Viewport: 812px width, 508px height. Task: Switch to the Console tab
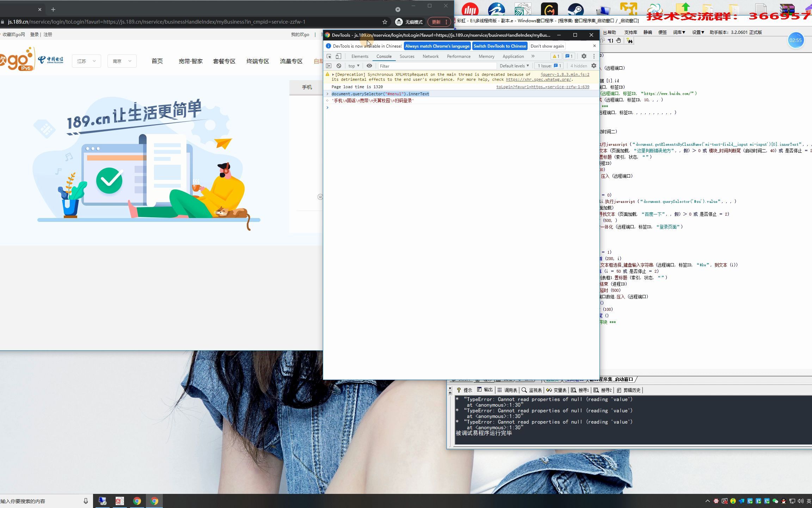tap(383, 56)
